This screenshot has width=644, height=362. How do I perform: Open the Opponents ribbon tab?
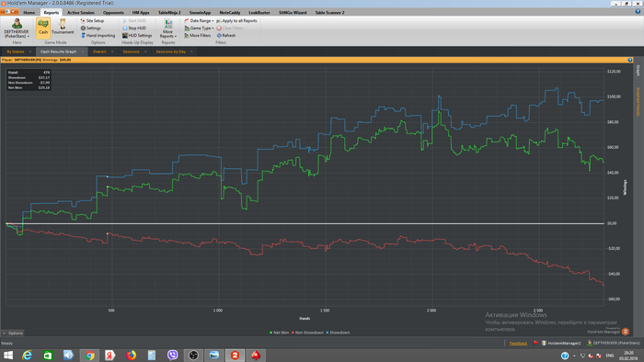(113, 13)
